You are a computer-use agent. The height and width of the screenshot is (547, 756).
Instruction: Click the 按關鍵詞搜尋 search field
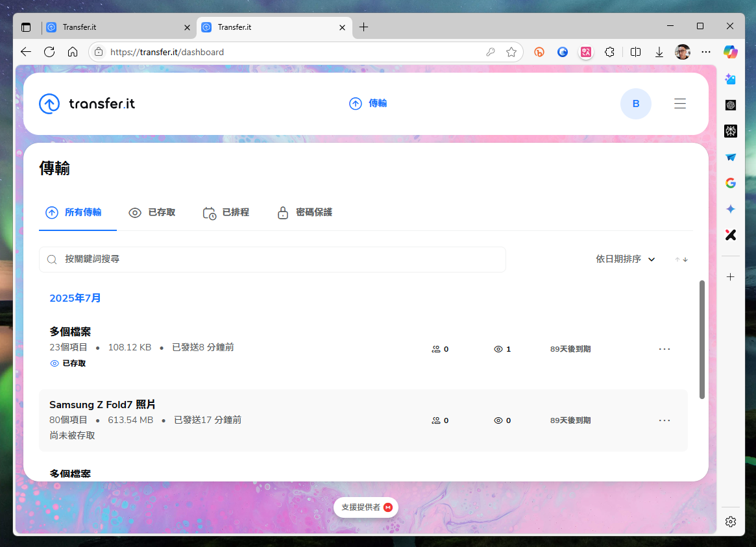pos(273,260)
